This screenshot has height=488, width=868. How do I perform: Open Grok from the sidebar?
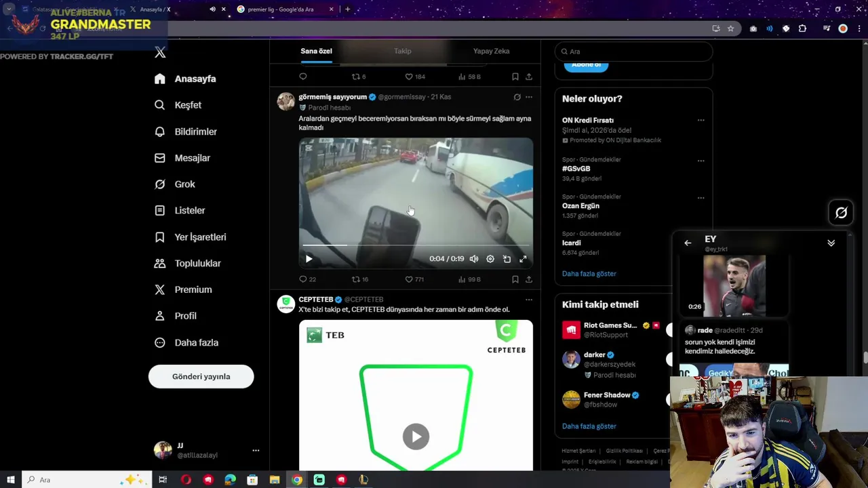174,184
